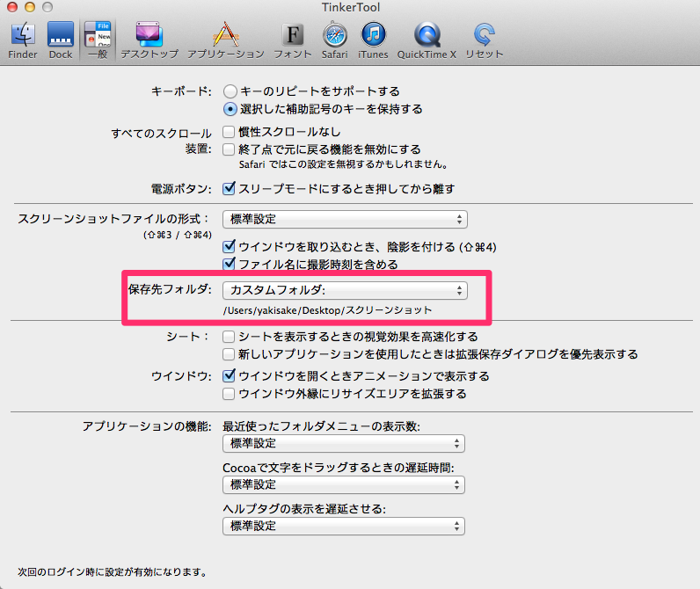This screenshot has height=589, width=700.
Task: Enable 慣性スクロールなし checkbox
Action: [229, 132]
